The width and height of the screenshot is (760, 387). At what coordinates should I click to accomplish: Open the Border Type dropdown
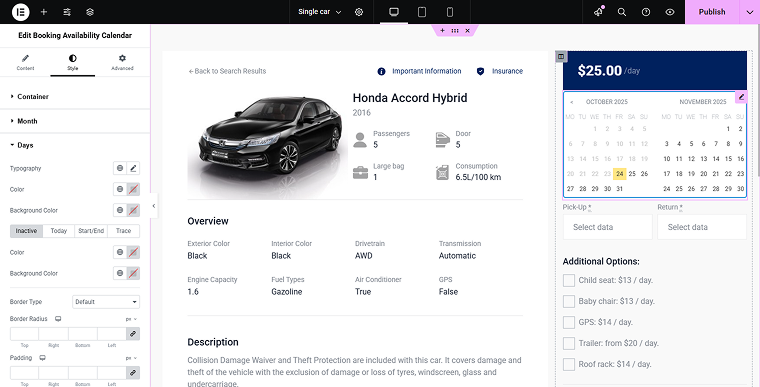click(106, 302)
